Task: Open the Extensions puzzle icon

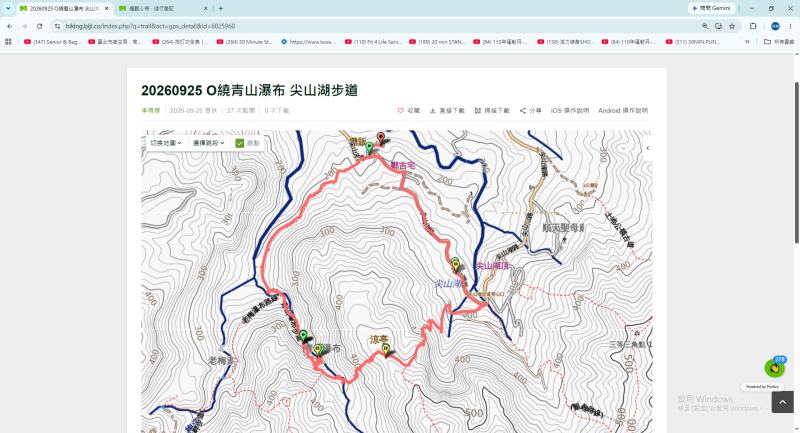Action: (x=753, y=26)
